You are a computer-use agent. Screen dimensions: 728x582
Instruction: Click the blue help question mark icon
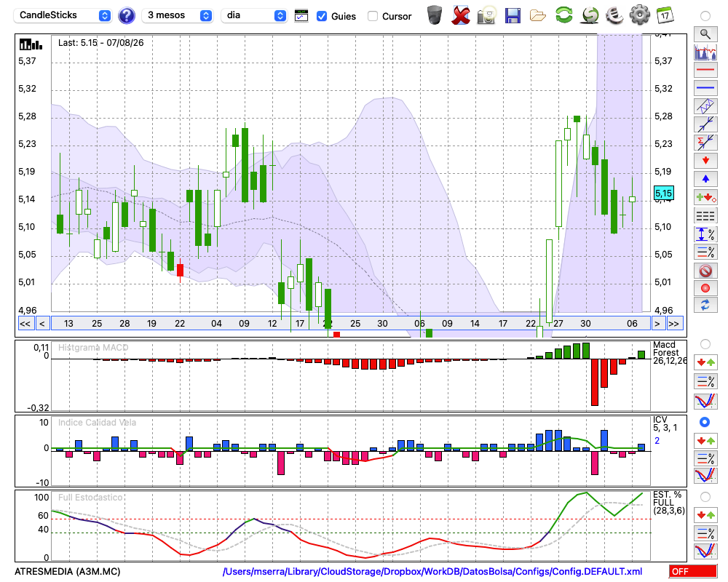(x=126, y=16)
